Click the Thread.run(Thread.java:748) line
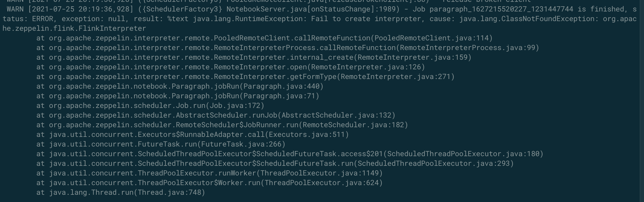This screenshot has height=202, width=644. pyautogui.click(x=121, y=193)
